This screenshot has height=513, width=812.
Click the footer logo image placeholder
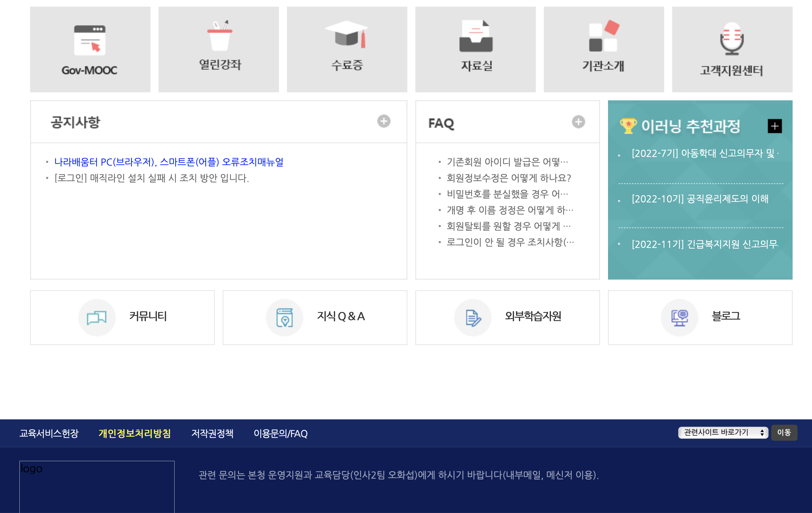pyautogui.click(x=97, y=486)
